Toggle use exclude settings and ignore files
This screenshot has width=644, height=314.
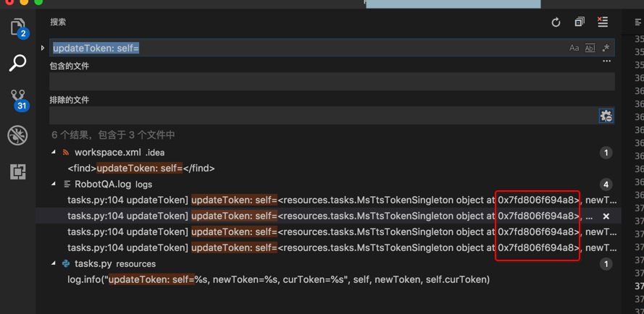[x=606, y=116]
